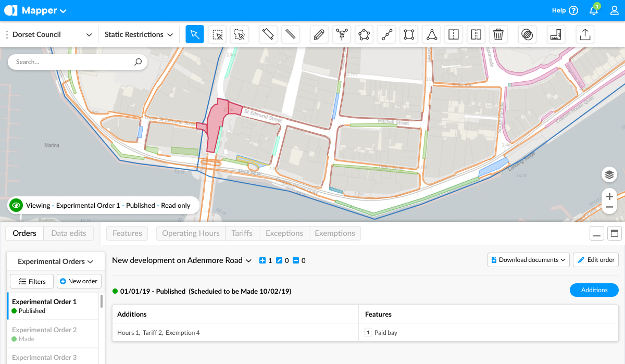Open the Static Restrictions dropdown
The height and width of the screenshot is (364, 625).
138,34
